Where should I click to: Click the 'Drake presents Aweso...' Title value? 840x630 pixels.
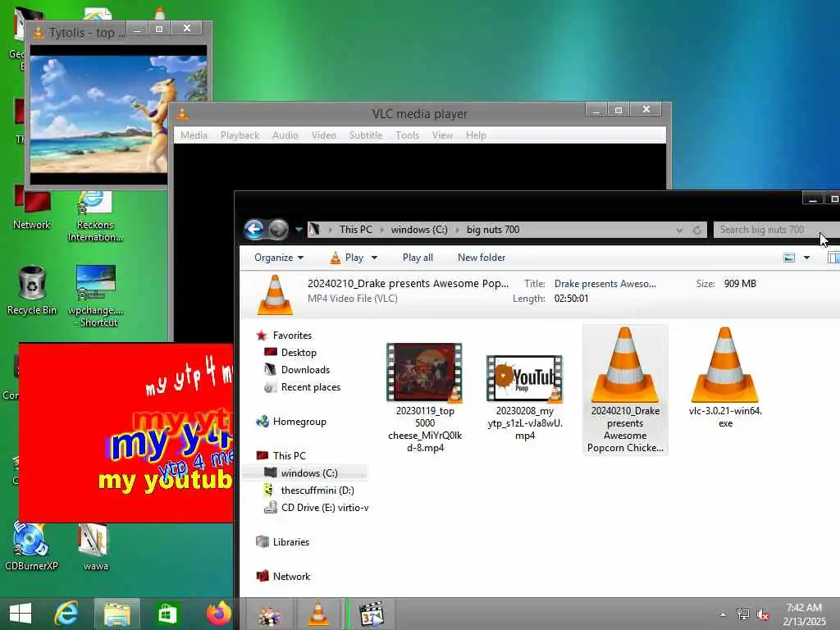(x=605, y=284)
